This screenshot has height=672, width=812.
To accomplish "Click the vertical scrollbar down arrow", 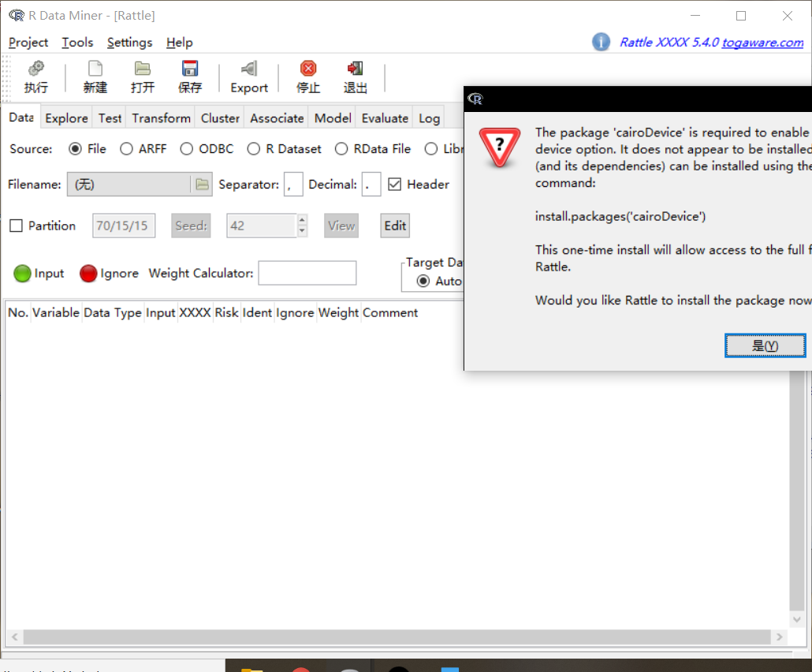I will click(796, 619).
